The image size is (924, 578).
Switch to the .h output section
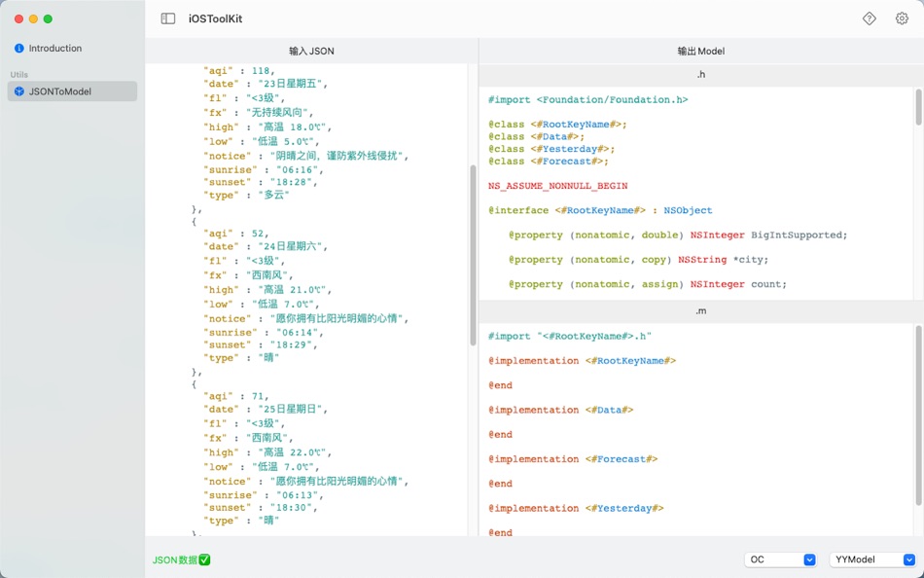[x=699, y=73]
